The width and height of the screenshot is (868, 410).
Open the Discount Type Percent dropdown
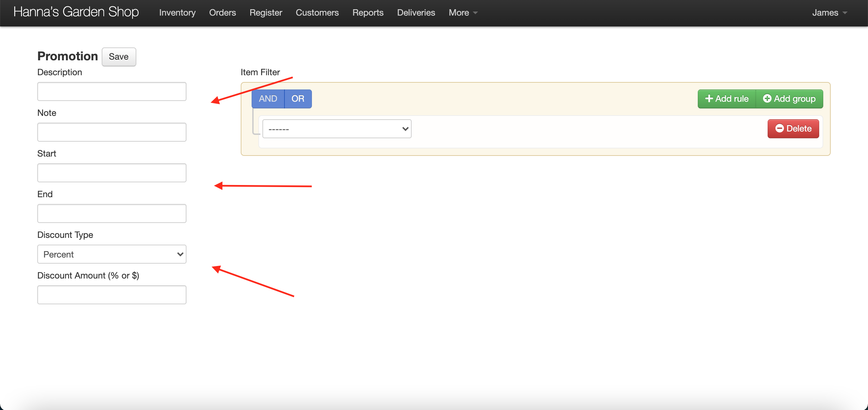(x=112, y=254)
